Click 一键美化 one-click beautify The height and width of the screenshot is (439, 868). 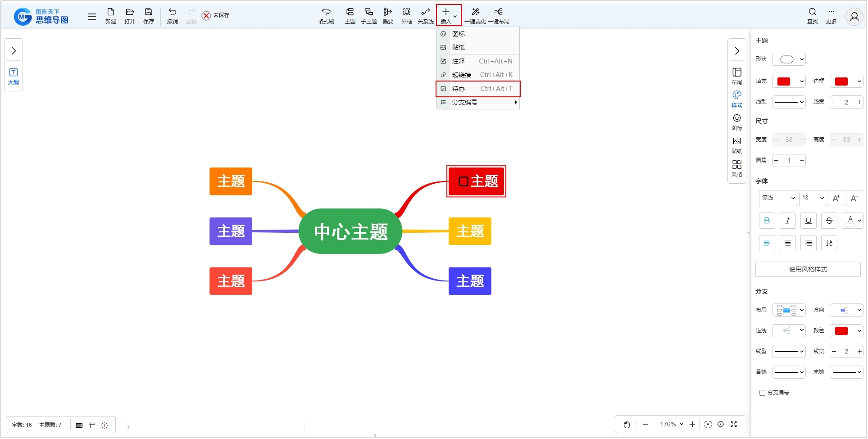(x=476, y=16)
